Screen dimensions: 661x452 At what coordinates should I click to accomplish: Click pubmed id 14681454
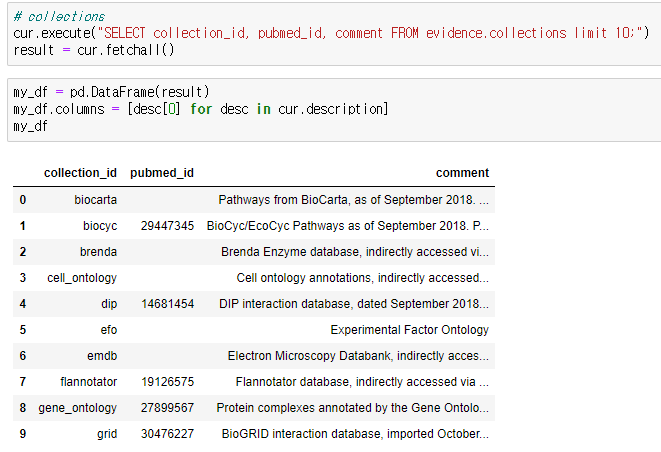[x=167, y=304]
